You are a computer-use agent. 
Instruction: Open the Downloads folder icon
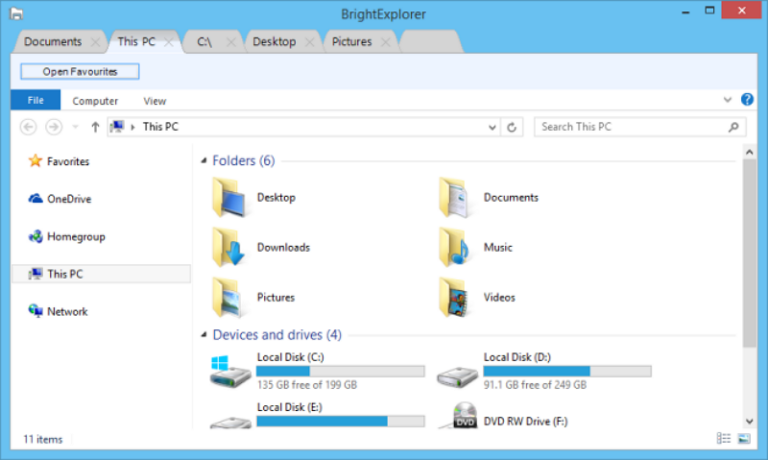coord(228,248)
